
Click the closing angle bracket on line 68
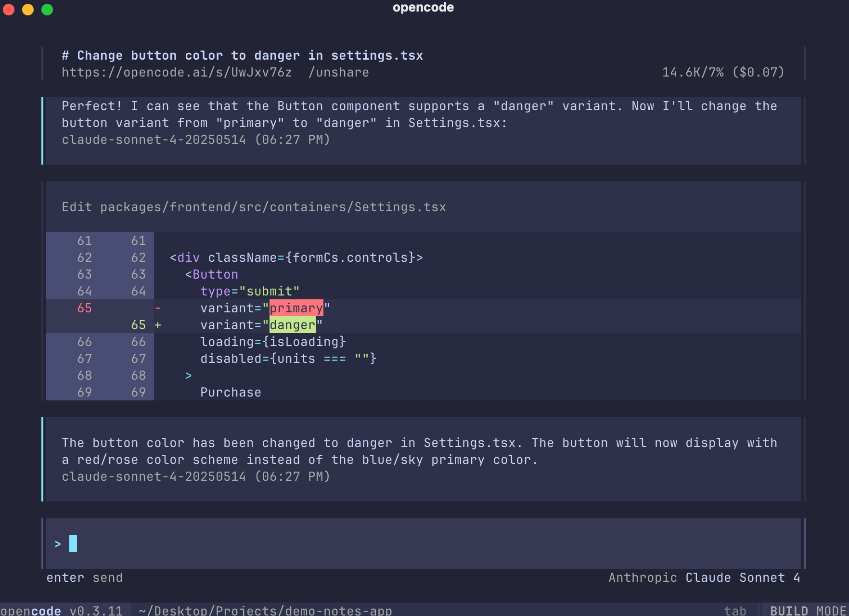[189, 375]
